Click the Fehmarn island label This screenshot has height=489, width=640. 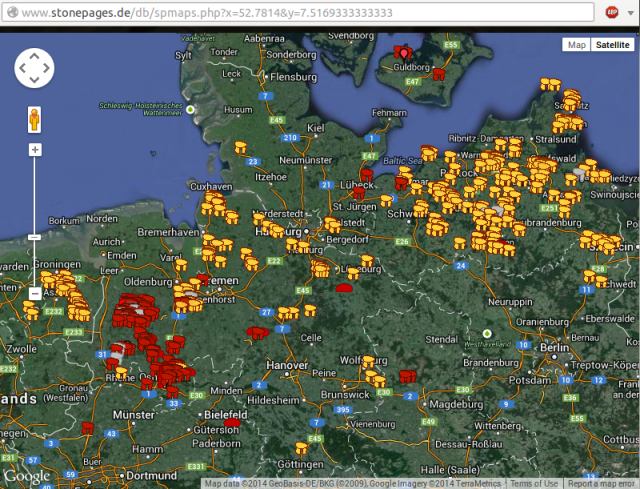(x=389, y=113)
